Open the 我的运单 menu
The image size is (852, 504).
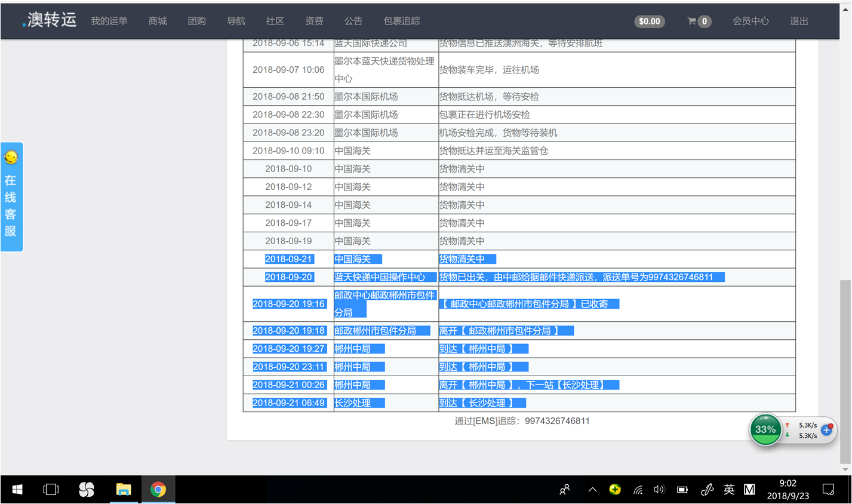[109, 21]
